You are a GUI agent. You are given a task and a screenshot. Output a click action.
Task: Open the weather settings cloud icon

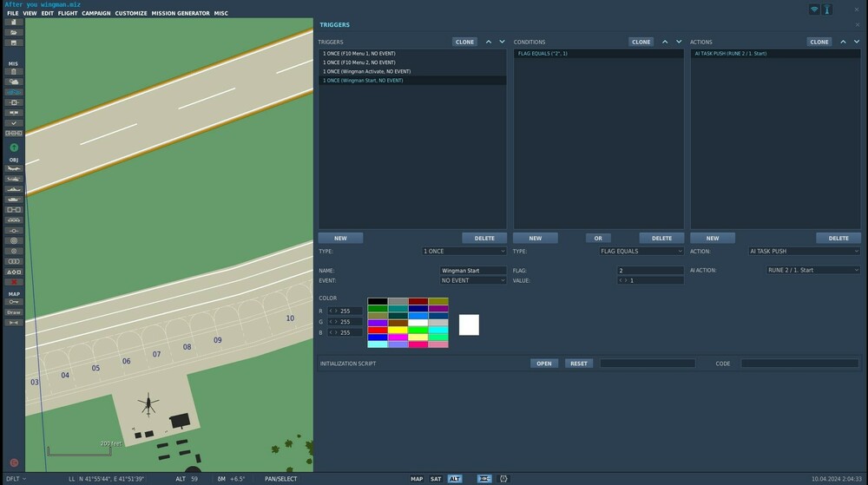click(x=14, y=82)
